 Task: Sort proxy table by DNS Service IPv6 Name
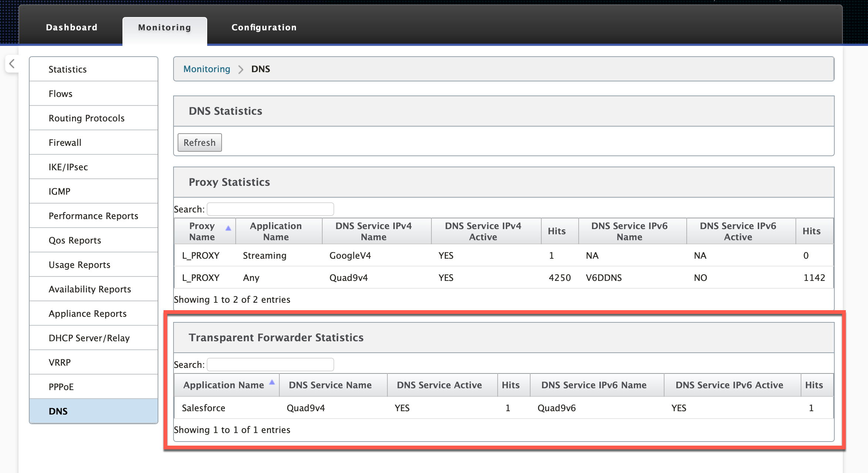point(632,231)
